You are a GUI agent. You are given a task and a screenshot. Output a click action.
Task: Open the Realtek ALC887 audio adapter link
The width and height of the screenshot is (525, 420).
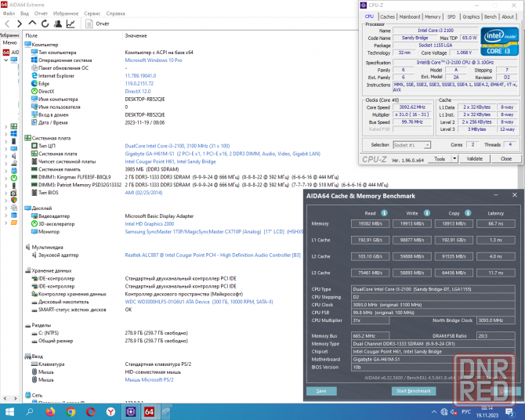[212, 255]
